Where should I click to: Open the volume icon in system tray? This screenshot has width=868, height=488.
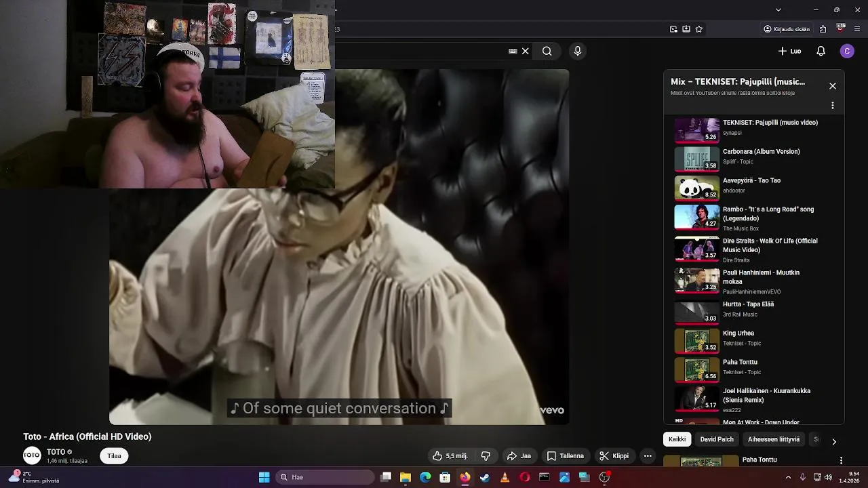pos(828,477)
